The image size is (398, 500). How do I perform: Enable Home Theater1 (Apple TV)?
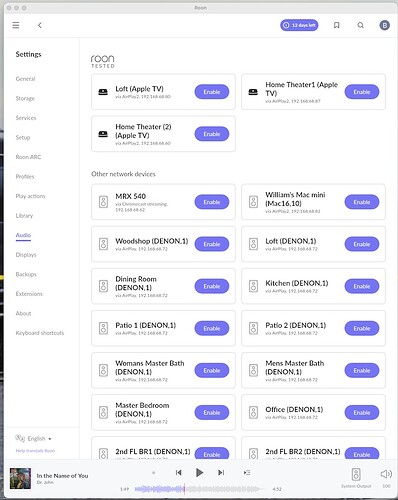(362, 92)
